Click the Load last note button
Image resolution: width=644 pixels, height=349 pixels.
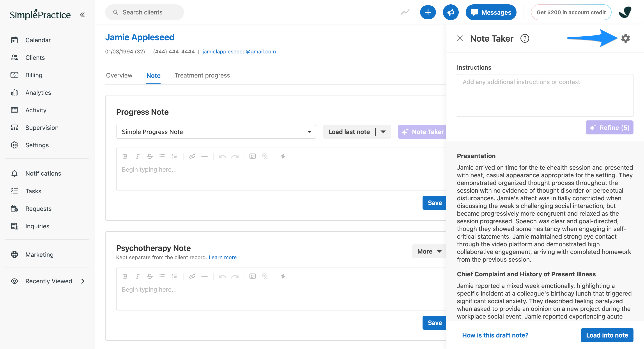(x=349, y=132)
